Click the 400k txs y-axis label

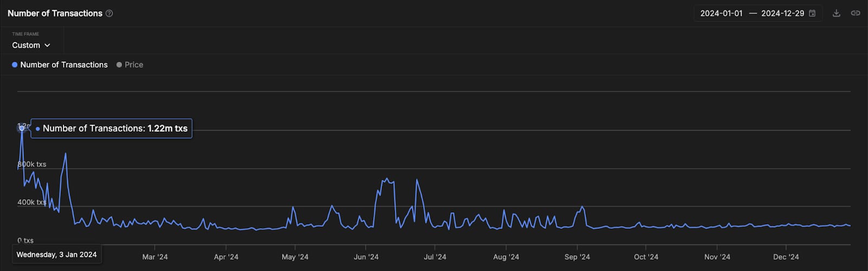pyautogui.click(x=32, y=202)
